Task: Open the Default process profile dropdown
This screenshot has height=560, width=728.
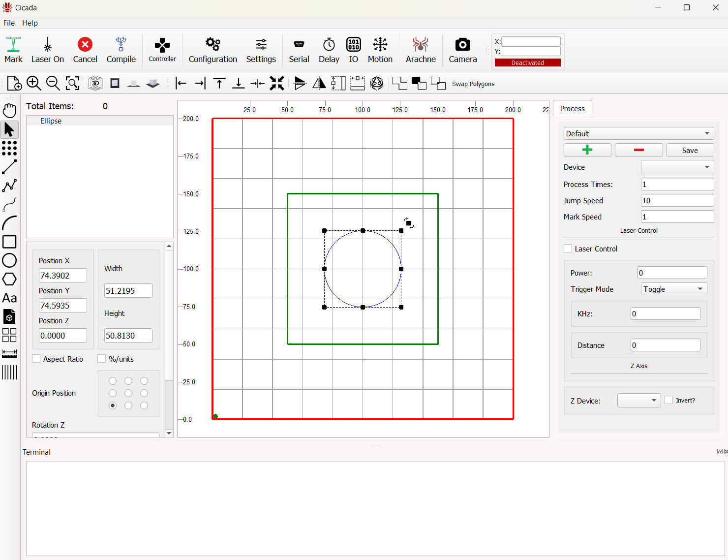Action: 638,133
